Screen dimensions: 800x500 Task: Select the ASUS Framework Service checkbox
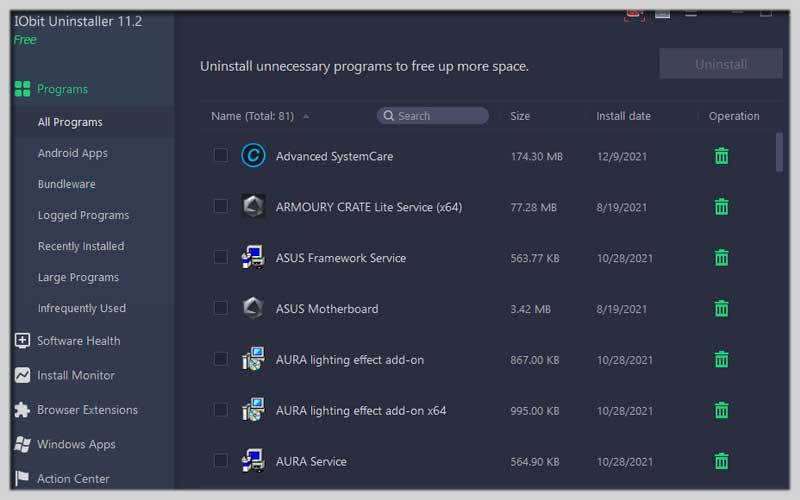[x=220, y=257]
